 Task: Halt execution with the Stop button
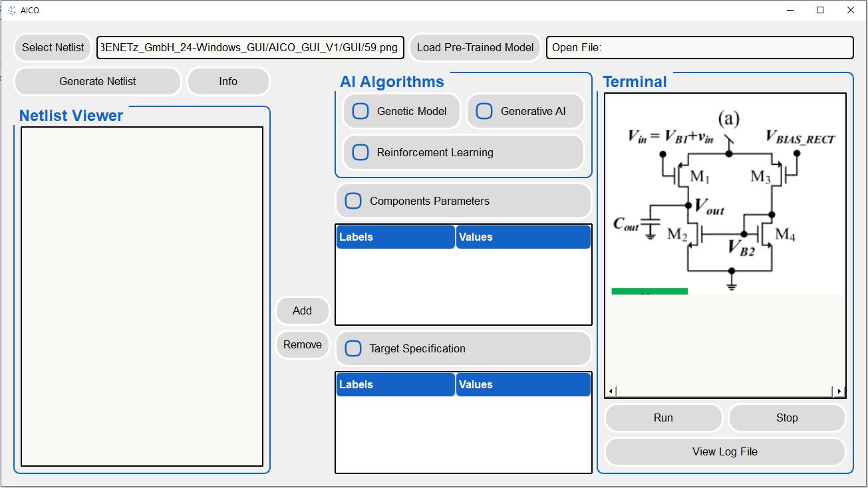pyautogui.click(x=786, y=418)
